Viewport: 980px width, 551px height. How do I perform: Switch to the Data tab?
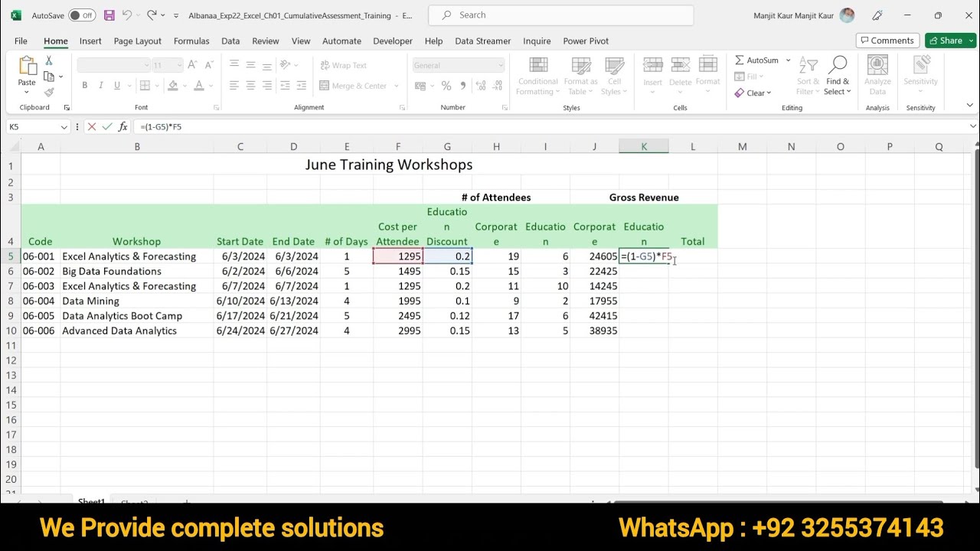click(x=230, y=41)
